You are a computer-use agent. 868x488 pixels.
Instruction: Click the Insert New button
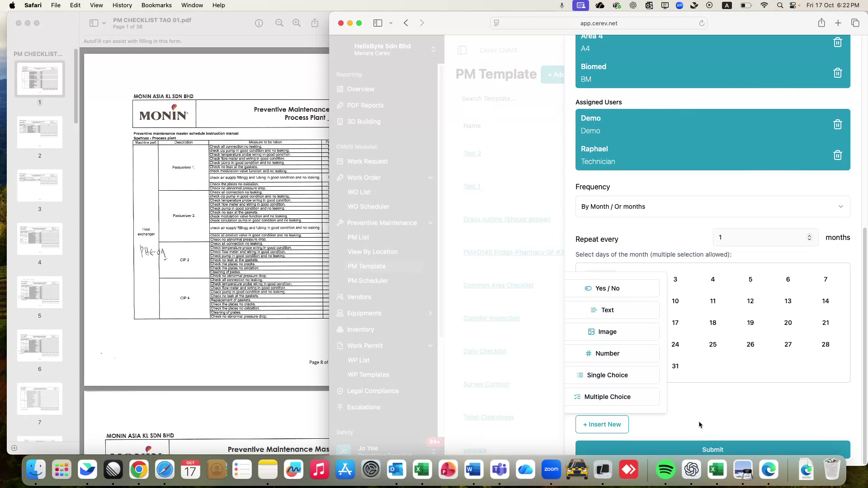[x=602, y=424]
